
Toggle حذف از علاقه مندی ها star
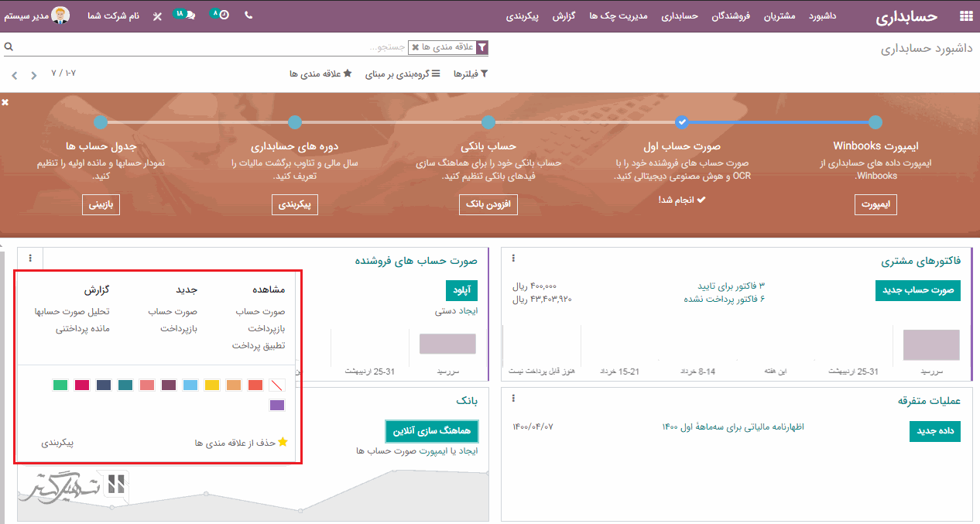(283, 443)
